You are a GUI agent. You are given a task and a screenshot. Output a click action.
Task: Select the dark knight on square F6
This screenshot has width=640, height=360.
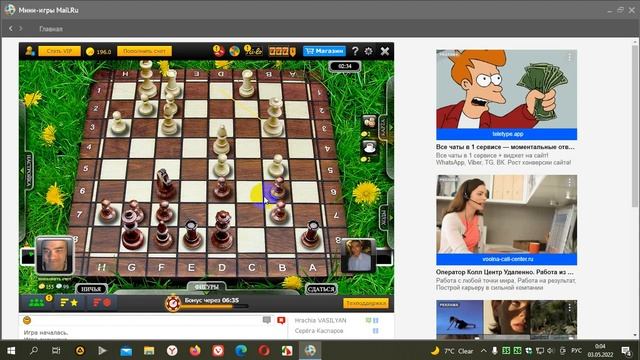click(164, 184)
